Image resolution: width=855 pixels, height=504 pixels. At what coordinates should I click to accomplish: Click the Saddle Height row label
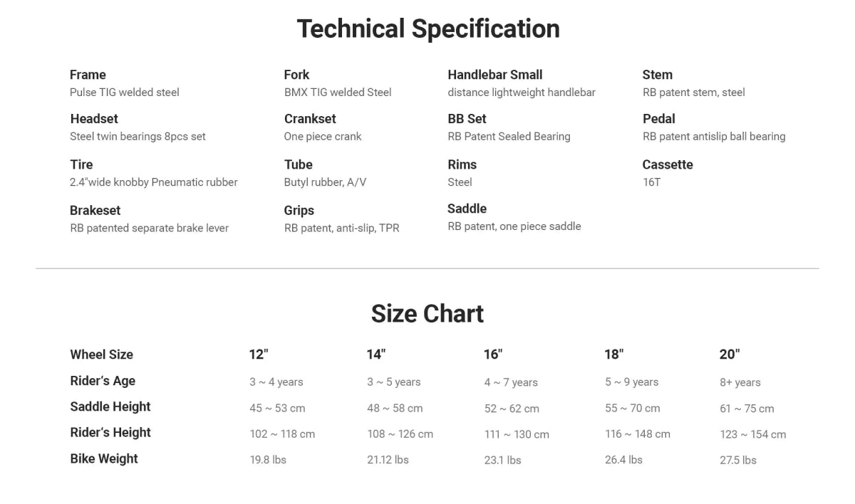point(110,407)
